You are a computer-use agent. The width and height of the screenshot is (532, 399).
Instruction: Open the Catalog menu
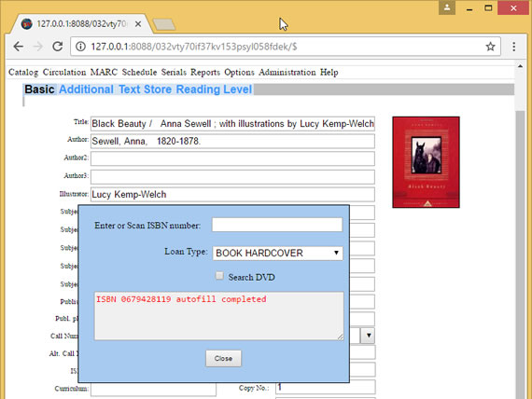coord(23,72)
